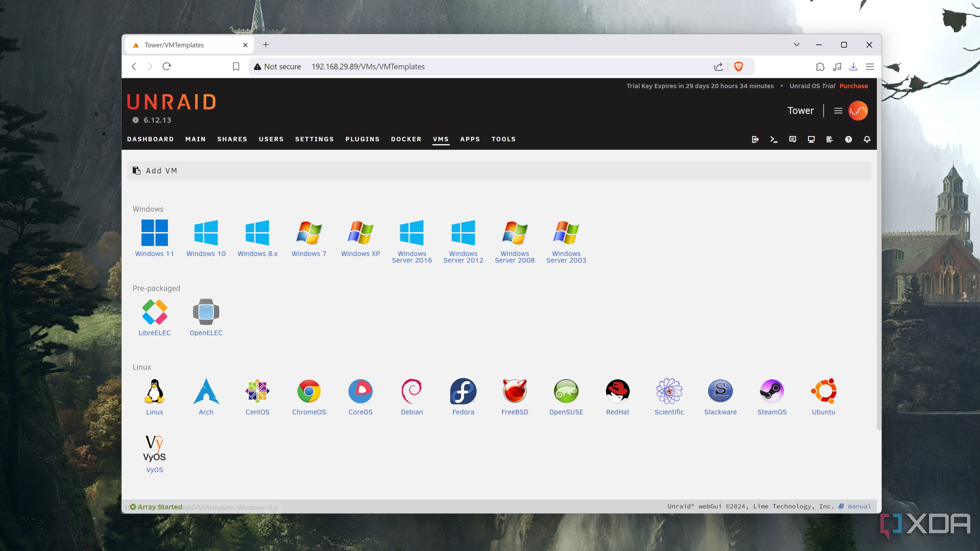Screen dimensions: 980x551
Task: Click the Brave Shields icon
Action: [738, 67]
